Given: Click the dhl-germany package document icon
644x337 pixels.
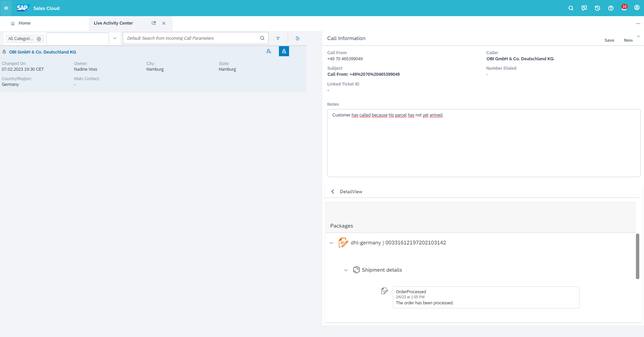Looking at the screenshot, I should click(343, 242).
